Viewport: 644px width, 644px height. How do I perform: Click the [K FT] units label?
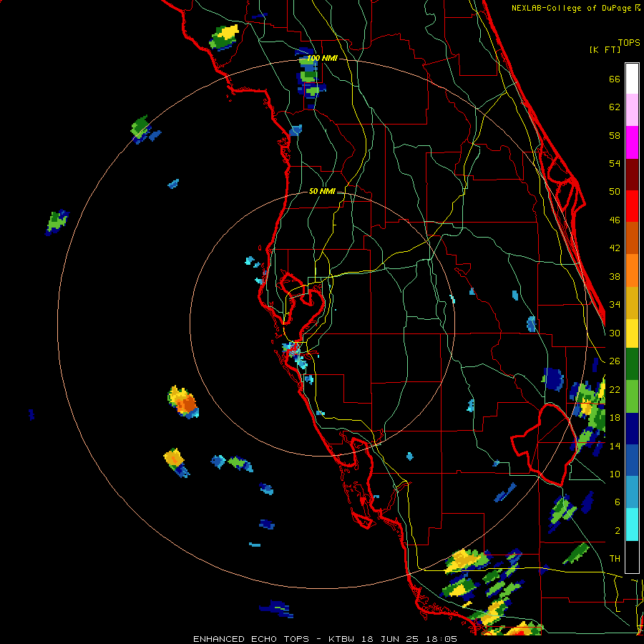pyautogui.click(x=605, y=49)
